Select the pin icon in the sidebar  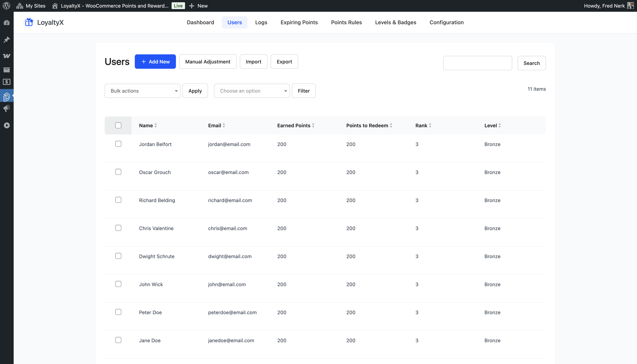point(7,40)
